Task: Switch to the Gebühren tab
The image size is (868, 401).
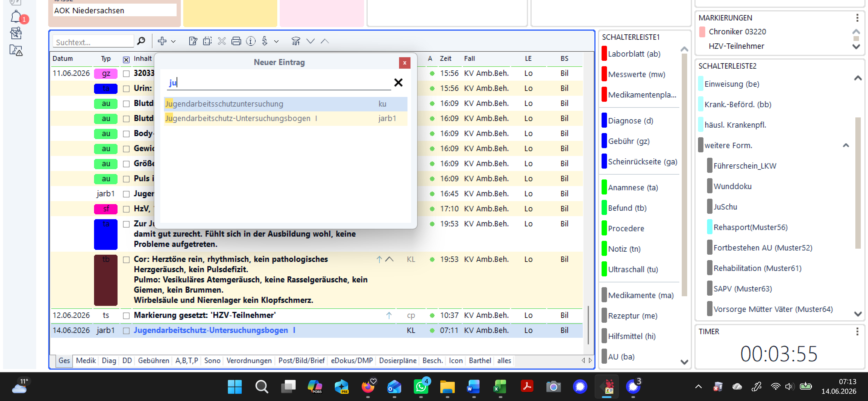Action: pyautogui.click(x=153, y=360)
